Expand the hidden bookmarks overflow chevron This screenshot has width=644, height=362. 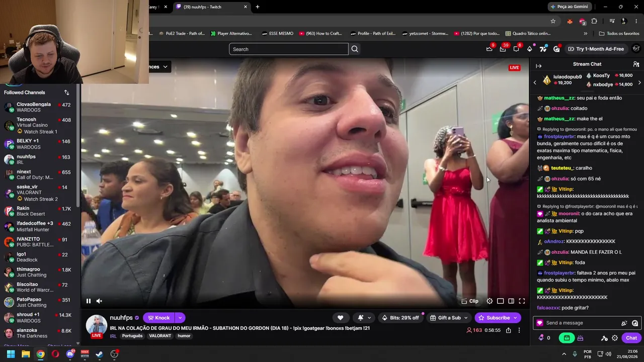tap(585, 34)
